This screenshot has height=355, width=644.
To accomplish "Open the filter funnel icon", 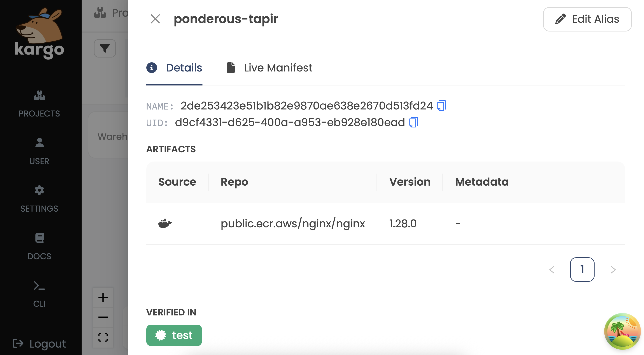I will [105, 48].
